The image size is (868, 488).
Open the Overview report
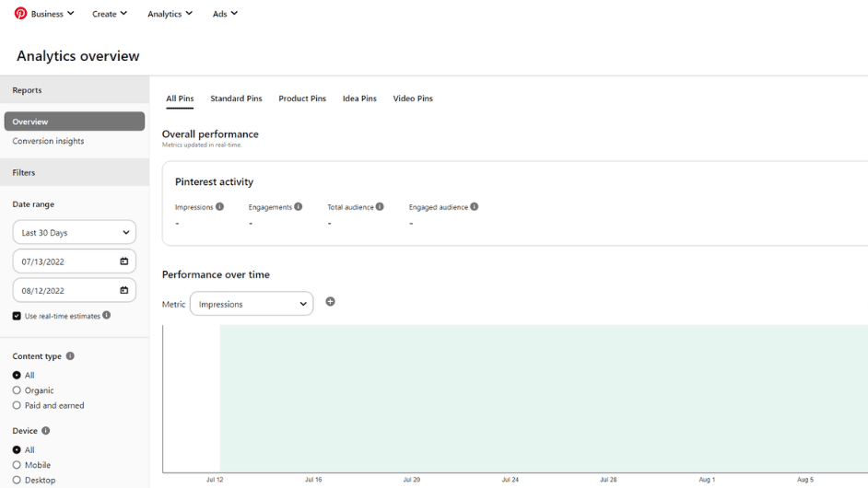tap(75, 122)
